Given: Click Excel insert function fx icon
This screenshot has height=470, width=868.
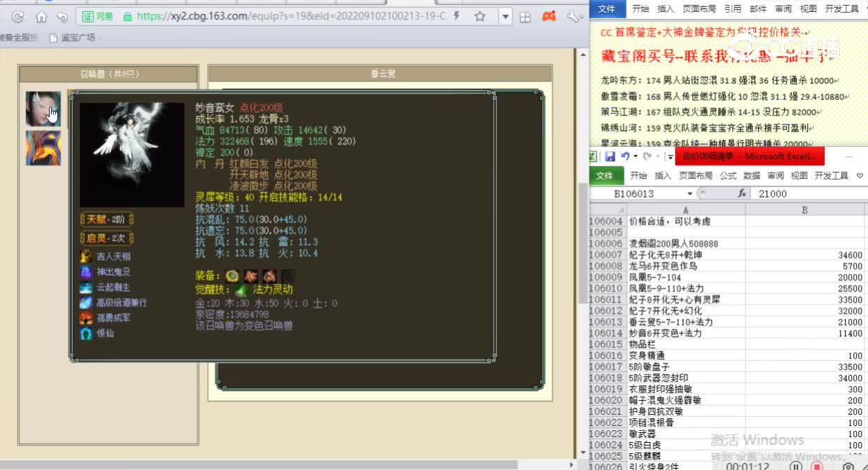Looking at the screenshot, I should pos(741,194).
